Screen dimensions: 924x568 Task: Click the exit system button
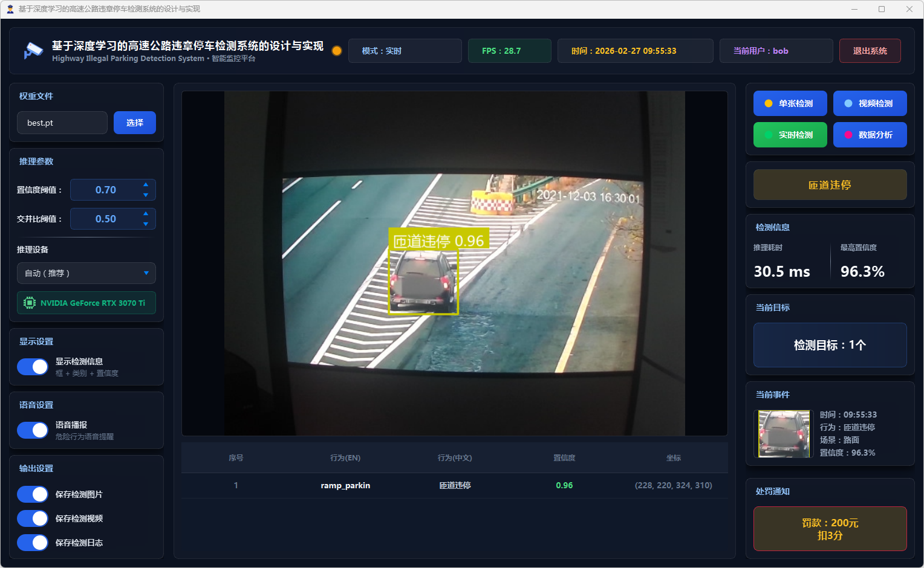(x=870, y=51)
